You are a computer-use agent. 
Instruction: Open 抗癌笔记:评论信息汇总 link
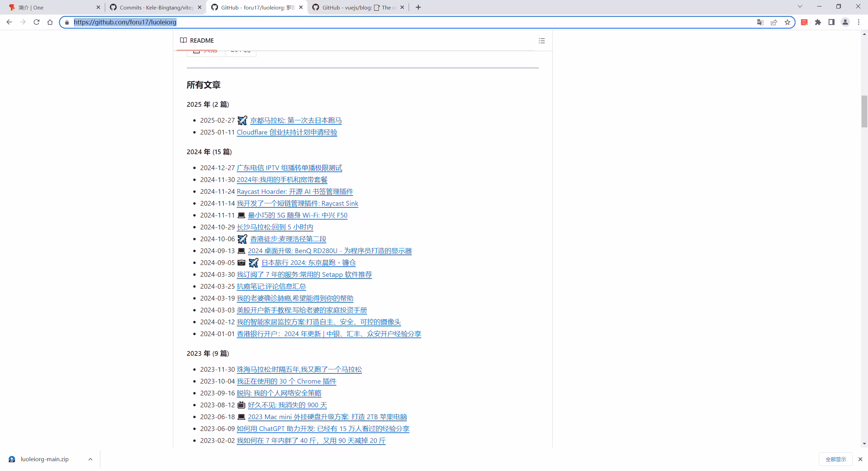click(271, 286)
